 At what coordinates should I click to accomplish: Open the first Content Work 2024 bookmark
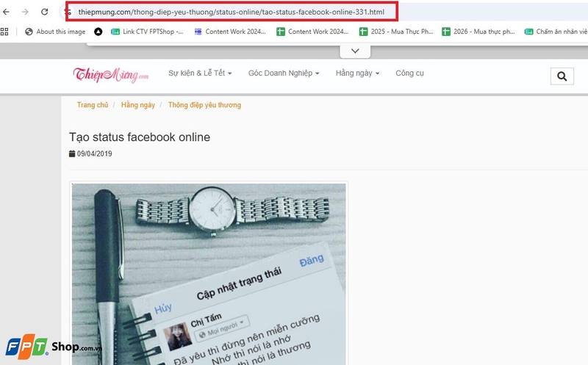[230, 32]
